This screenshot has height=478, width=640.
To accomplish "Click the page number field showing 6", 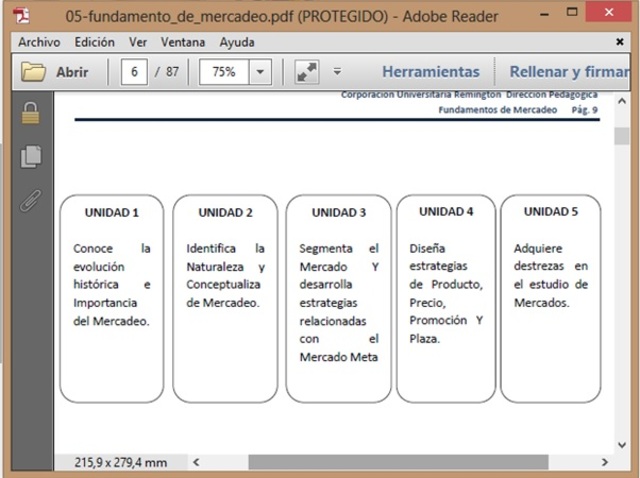I will [134, 72].
